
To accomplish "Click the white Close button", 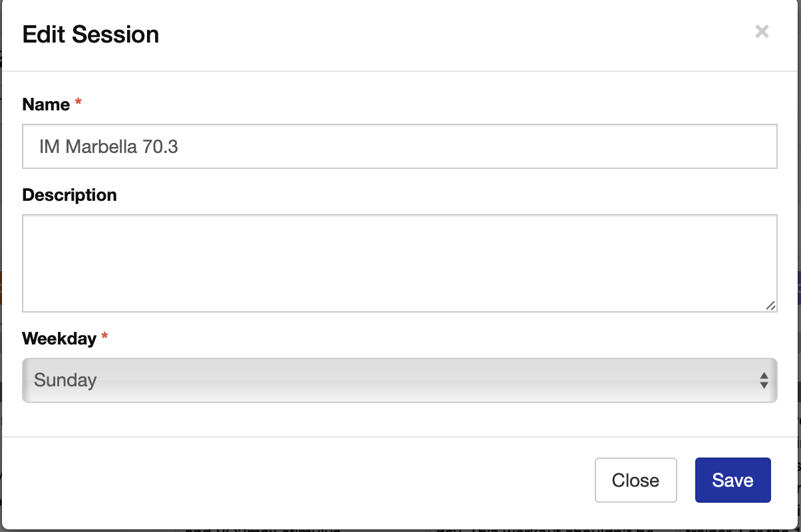I will point(635,480).
